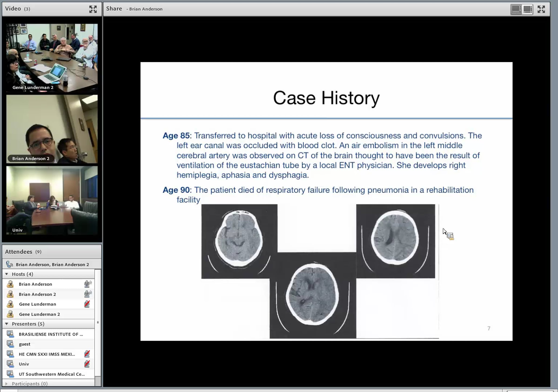Collapse the Hosts (4) group

(x=7, y=274)
